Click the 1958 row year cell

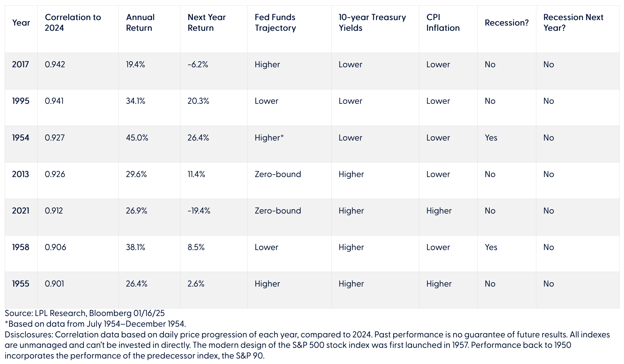point(21,247)
